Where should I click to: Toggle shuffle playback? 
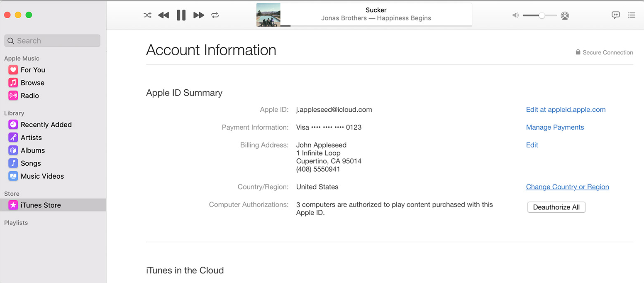[147, 15]
